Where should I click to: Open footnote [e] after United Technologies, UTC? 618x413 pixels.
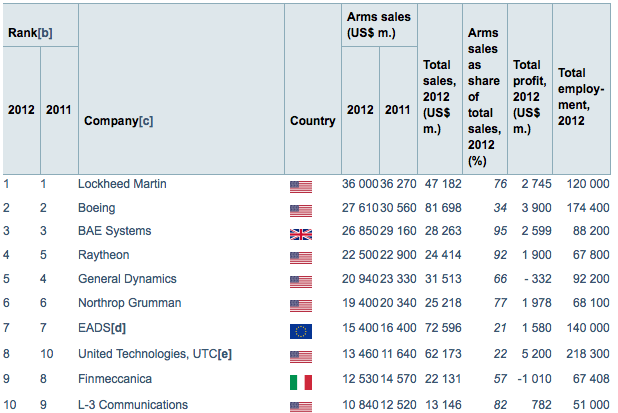(x=225, y=353)
